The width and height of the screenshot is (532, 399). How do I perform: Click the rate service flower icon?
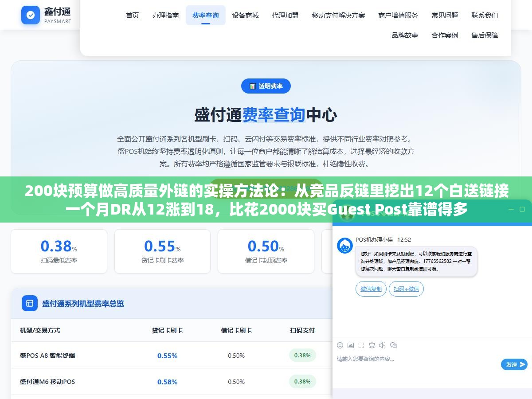coord(372,345)
